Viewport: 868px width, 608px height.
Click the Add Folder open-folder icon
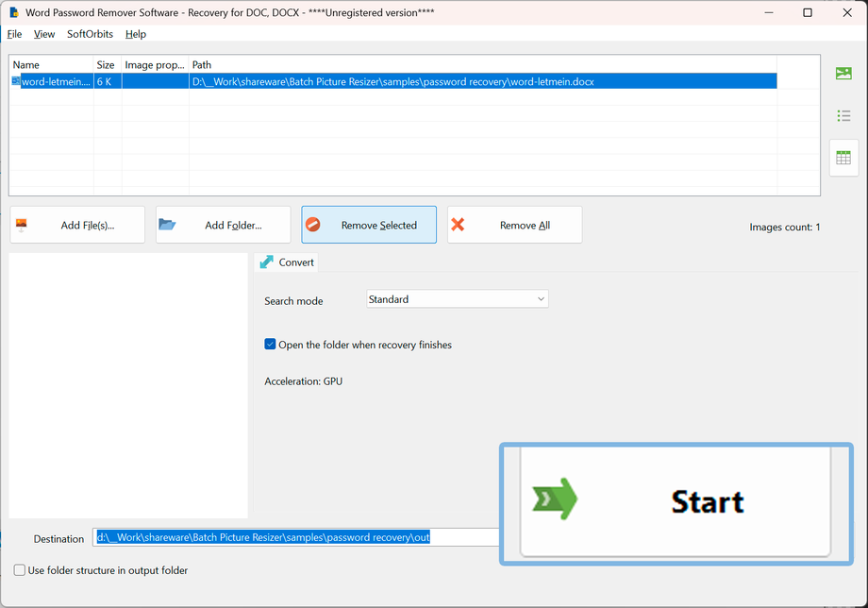point(167,225)
